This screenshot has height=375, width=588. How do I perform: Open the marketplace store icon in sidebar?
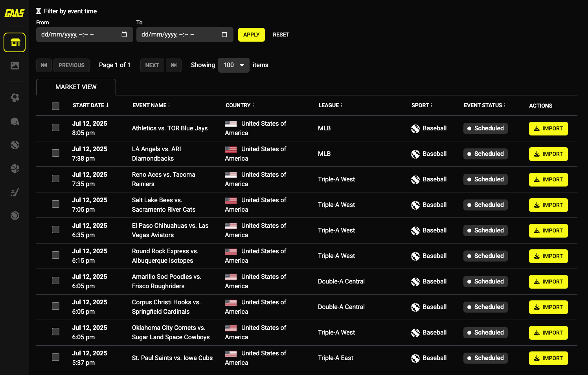click(15, 42)
